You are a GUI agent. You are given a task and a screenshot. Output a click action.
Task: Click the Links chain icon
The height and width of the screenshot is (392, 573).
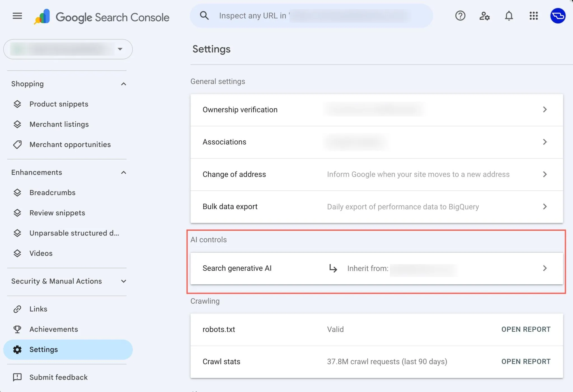(x=17, y=309)
